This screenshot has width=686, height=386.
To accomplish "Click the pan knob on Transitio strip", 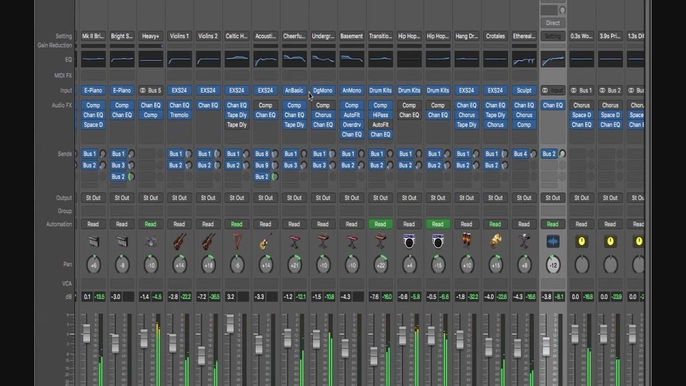I will (x=380, y=264).
